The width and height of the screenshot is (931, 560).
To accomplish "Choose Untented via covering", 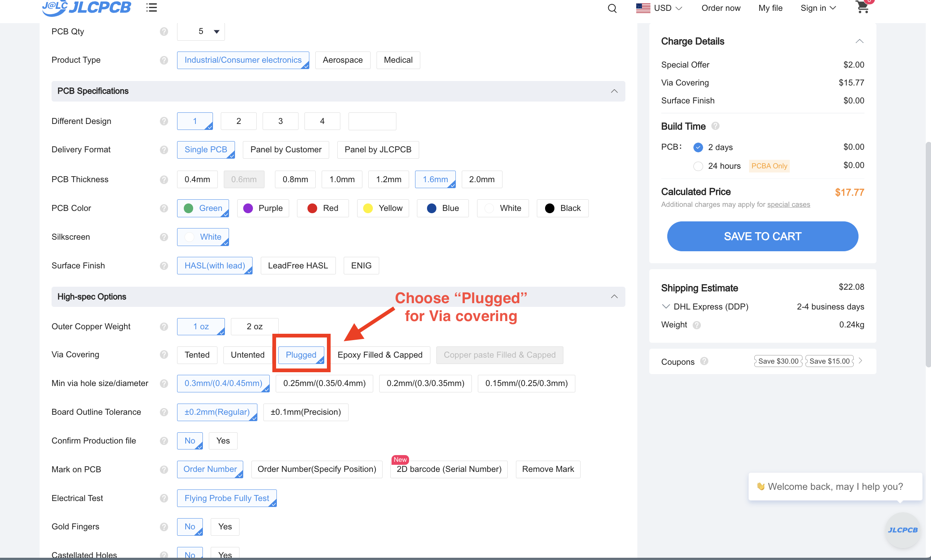I will point(248,355).
